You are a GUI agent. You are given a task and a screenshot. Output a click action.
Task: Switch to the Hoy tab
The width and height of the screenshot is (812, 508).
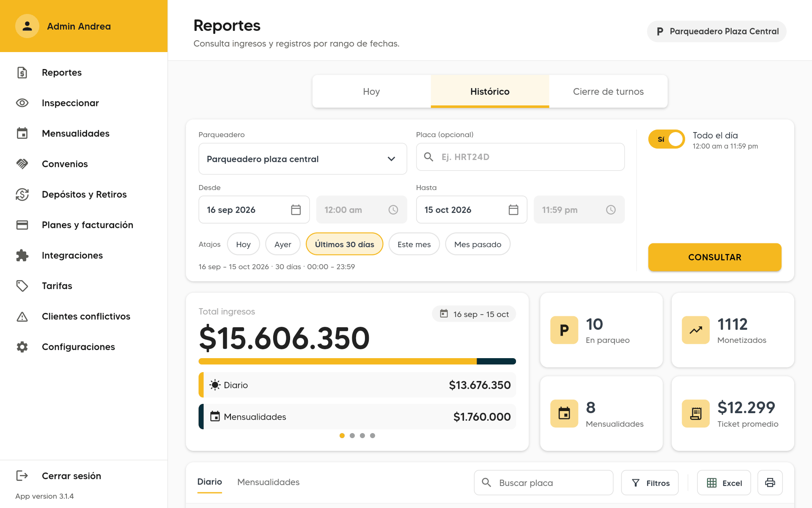[x=371, y=91]
